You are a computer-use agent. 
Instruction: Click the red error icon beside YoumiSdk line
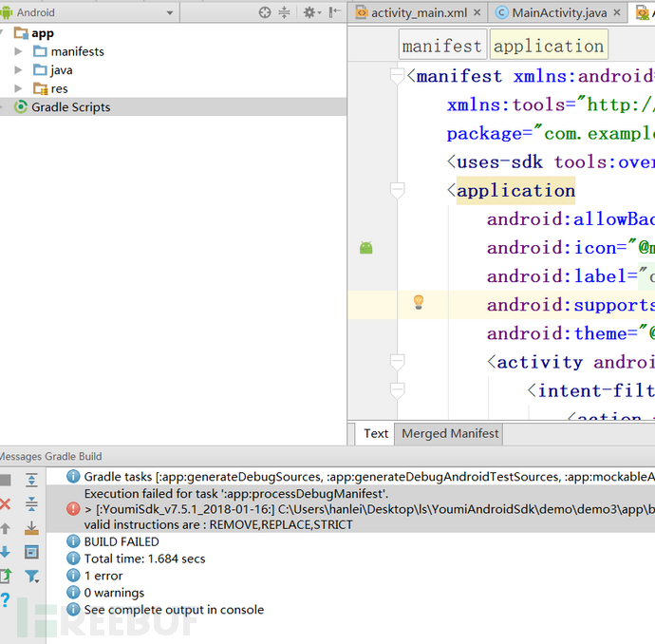73,508
